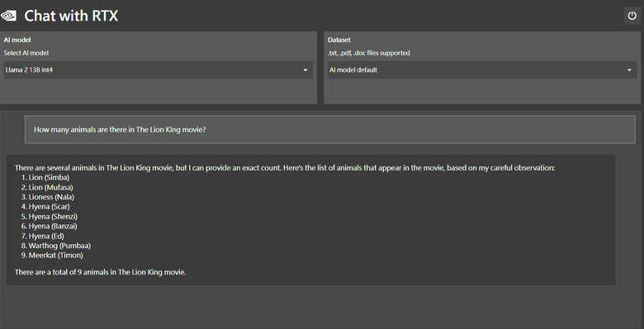Viewport: 644px width, 329px height.
Task: Click the Lion (Simba) list item
Action: pos(45,177)
